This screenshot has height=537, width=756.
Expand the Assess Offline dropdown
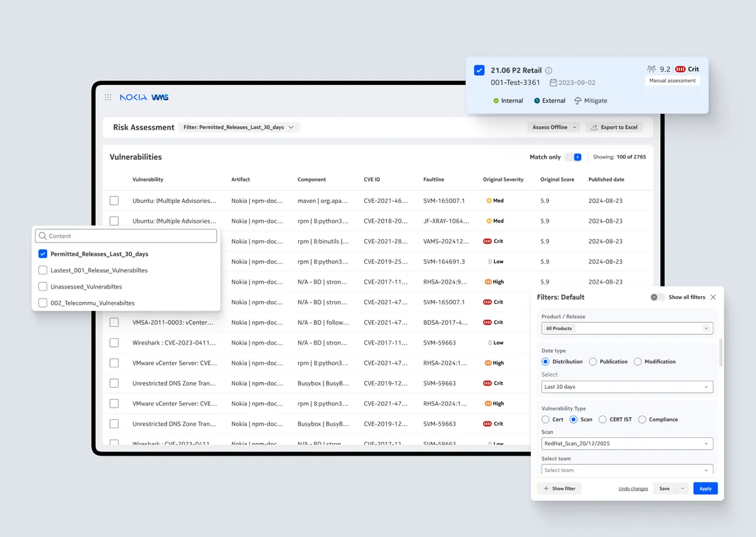click(x=553, y=127)
